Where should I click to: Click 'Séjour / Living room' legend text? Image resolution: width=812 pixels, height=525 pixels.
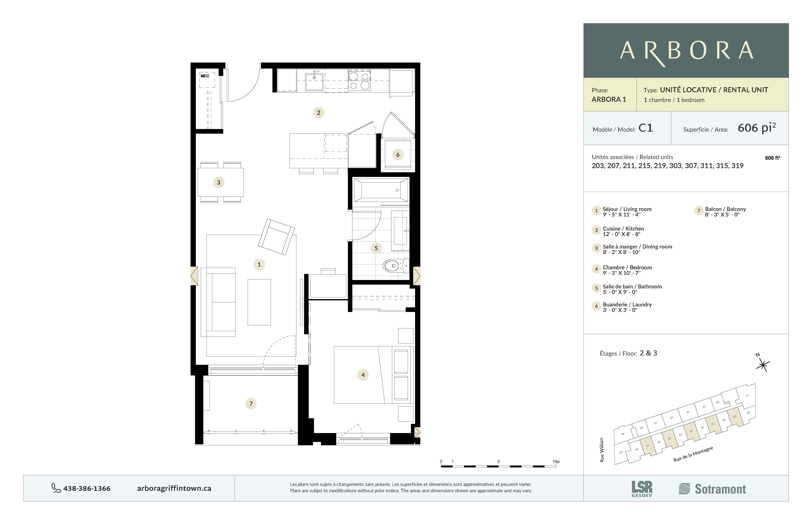(x=627, y=209)
